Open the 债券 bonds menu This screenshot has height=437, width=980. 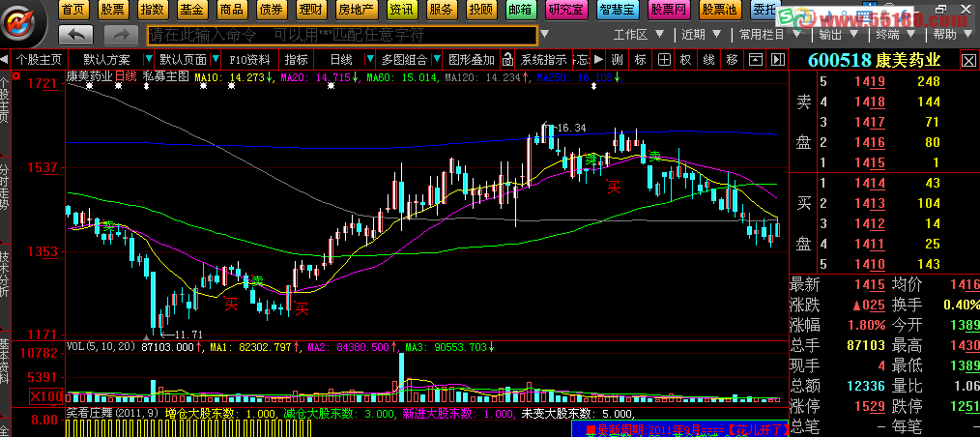tap(270, 9)
